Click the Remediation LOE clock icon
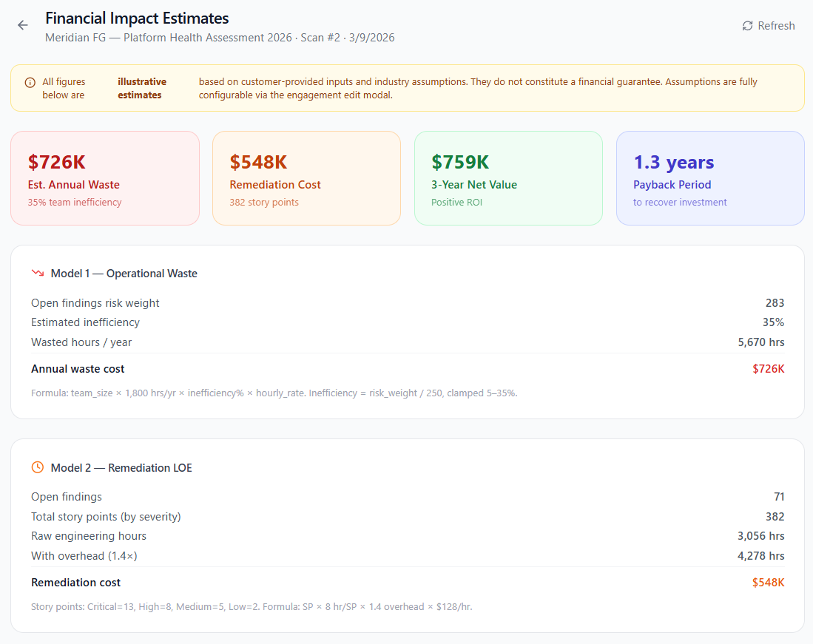Screen dimensions: 813x644 click(x=38, y=467)
